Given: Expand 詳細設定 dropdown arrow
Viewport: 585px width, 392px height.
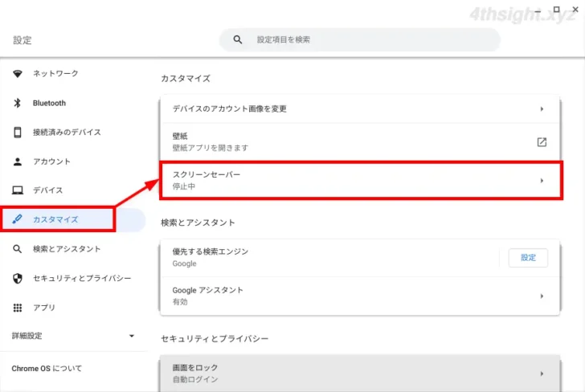Looking at the screenshot, I should (131, 336).
